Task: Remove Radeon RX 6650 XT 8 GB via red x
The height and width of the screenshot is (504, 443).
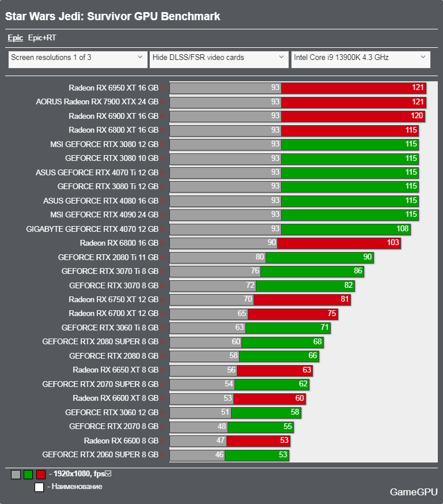Action: (x=163, y=371)
